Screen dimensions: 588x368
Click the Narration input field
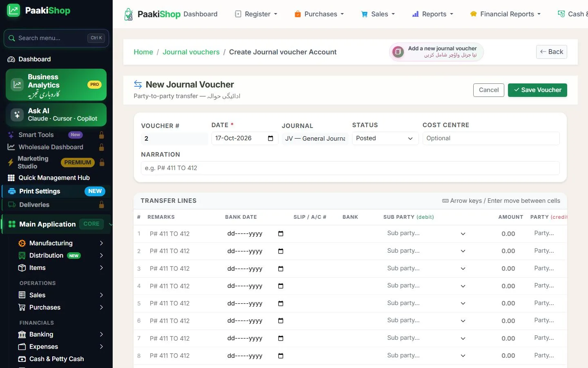point(350,168)
